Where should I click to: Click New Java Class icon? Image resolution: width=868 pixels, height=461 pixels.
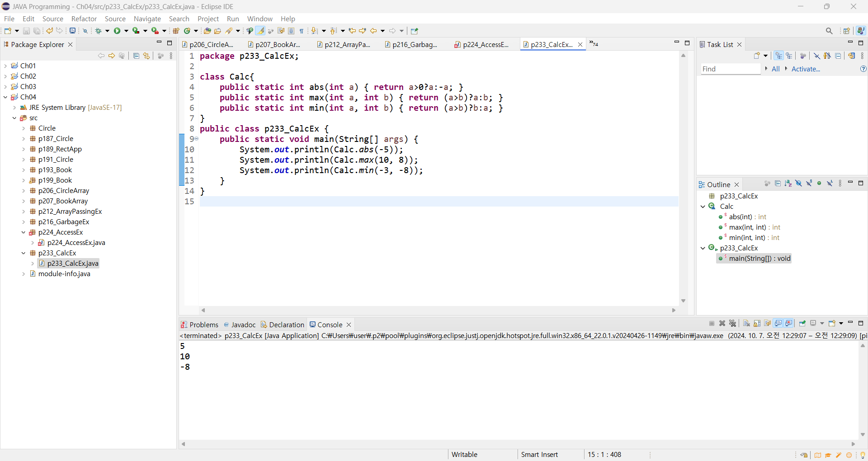coord(187,31)
